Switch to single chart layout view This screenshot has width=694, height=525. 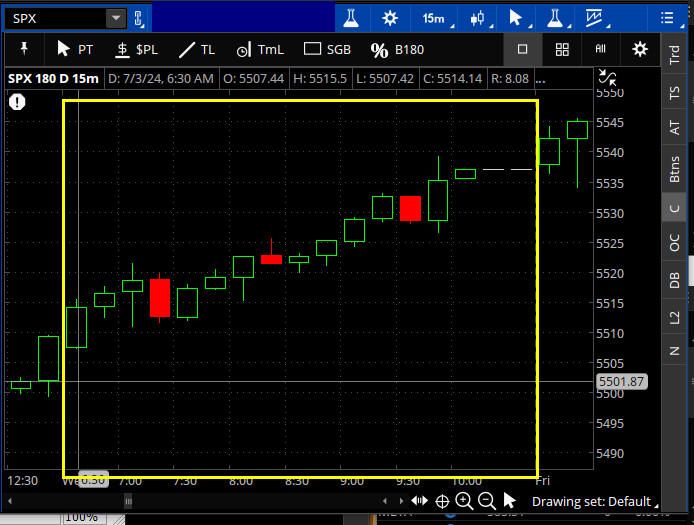tap(522, 49)
